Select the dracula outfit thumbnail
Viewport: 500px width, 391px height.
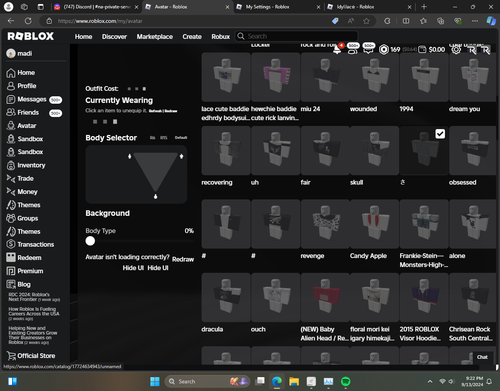[x=226, y=297]
